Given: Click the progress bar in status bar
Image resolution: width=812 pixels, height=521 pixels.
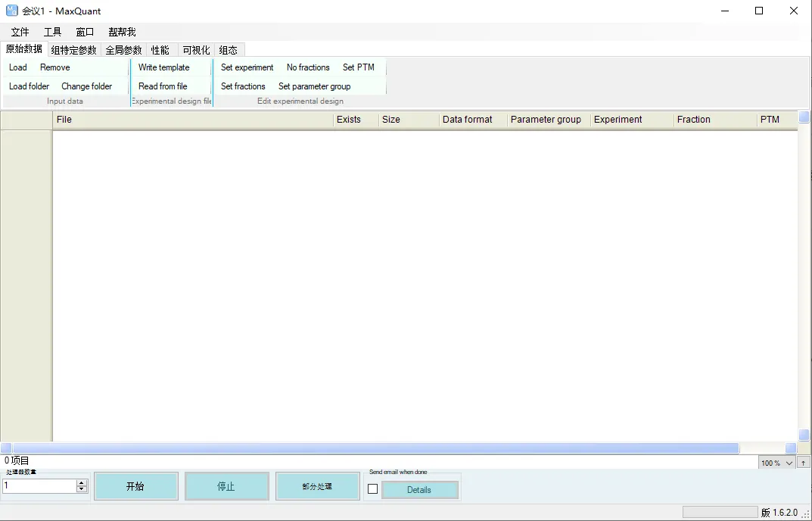Looking at the screenshot, I should pyautogui.click(x=720, y=512).
